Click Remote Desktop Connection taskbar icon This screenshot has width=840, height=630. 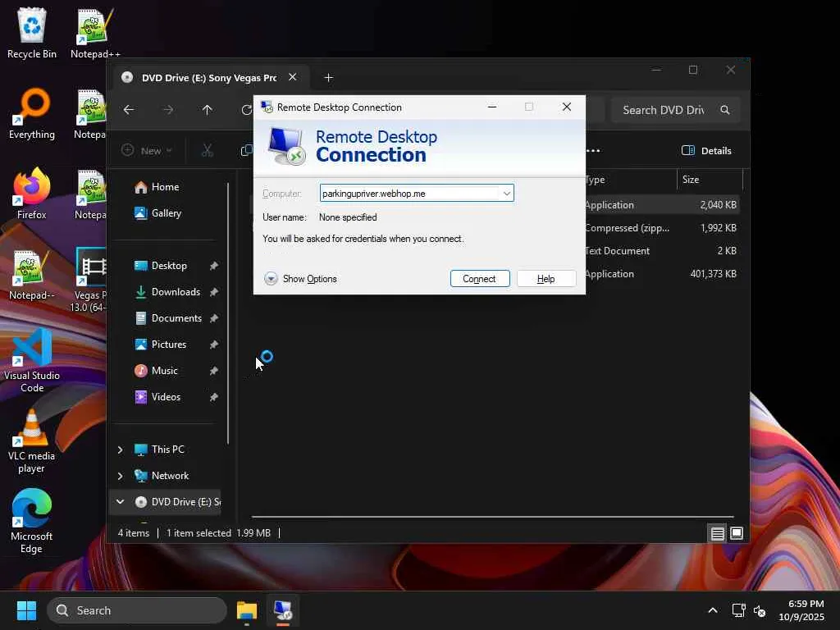point(283,610)
